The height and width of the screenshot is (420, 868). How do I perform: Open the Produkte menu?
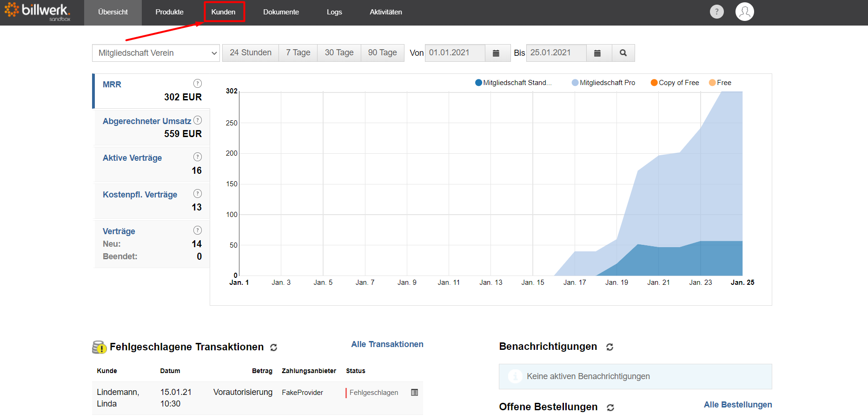[169, 12]
